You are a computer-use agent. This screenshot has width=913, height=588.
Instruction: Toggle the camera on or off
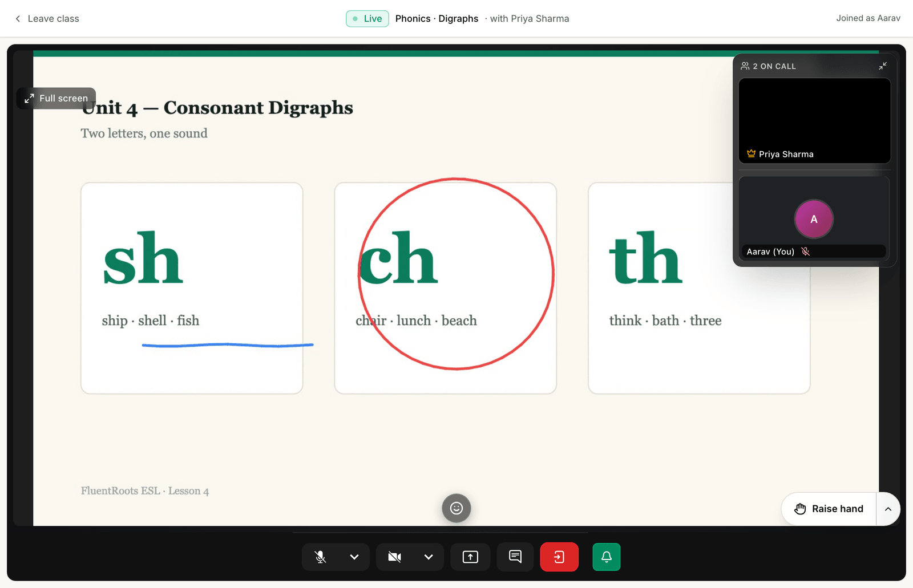(x=394, y=557)
